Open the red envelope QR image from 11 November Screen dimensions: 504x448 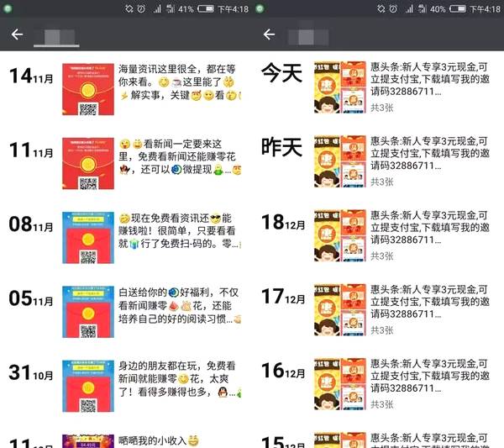click(x=88, y=163)
